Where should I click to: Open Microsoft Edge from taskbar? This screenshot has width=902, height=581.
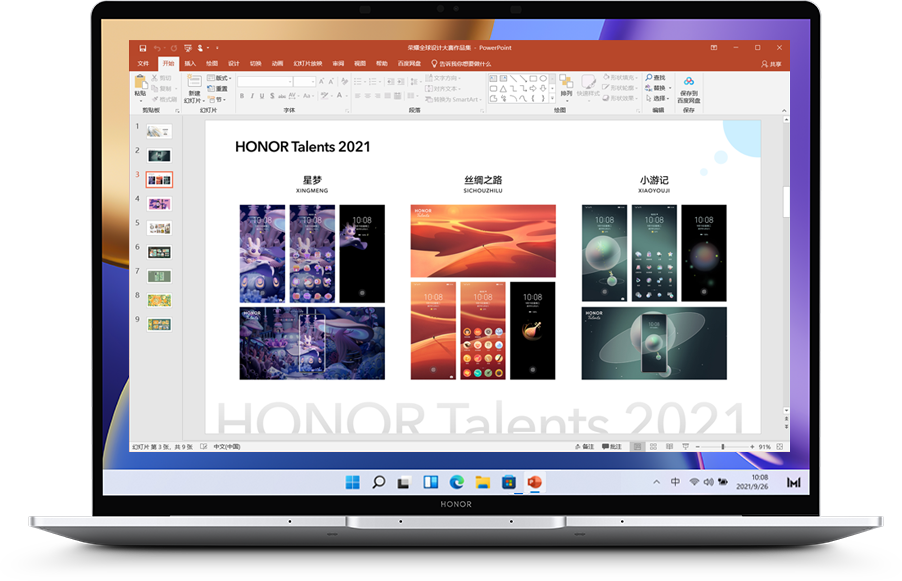point(457,482)
